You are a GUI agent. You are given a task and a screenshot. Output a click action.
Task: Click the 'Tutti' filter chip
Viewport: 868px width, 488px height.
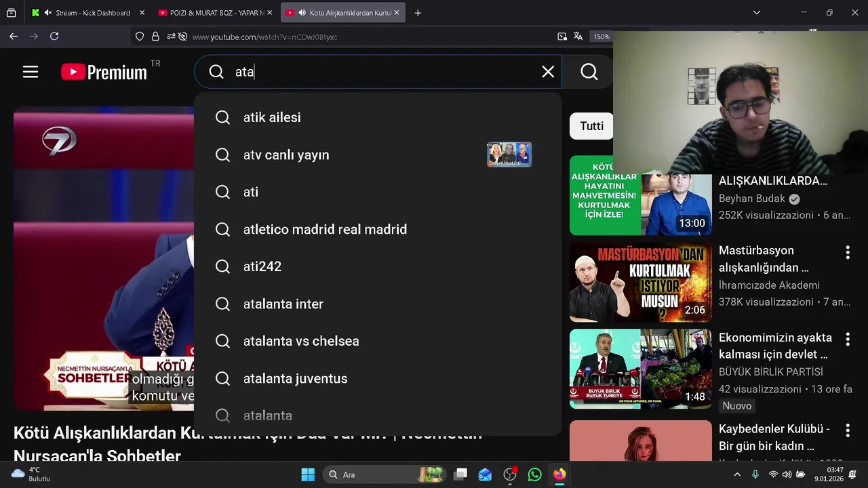coord(591,126)
